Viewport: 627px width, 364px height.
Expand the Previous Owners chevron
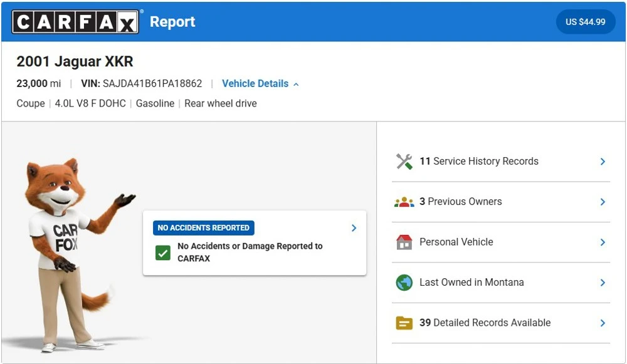click(603, 202)
